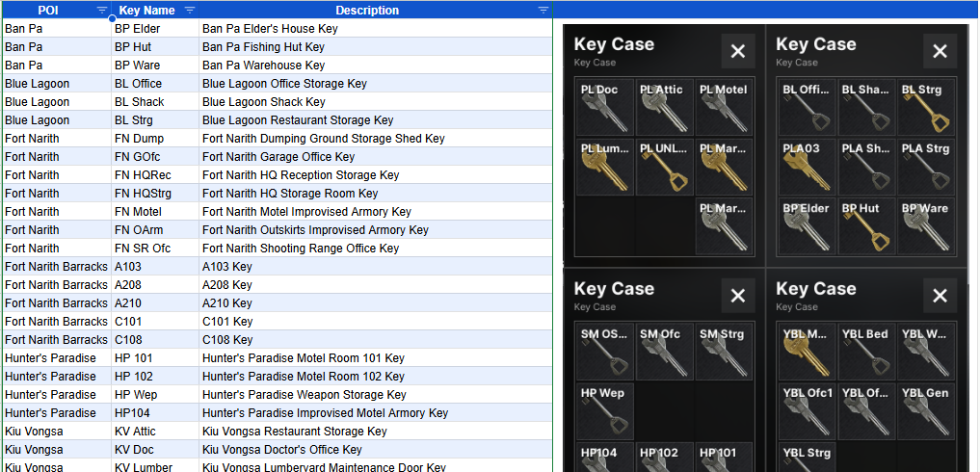Viewport: 980px width, 472px height.
Task: Select the PLA03 key icon
Action: coord(807,167)
